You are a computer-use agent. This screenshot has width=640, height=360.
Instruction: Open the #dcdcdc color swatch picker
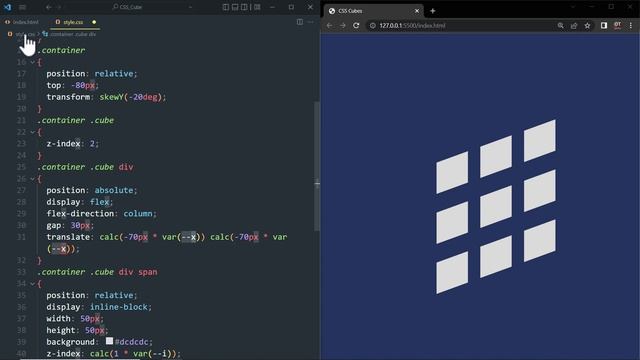tap(109, 340)
